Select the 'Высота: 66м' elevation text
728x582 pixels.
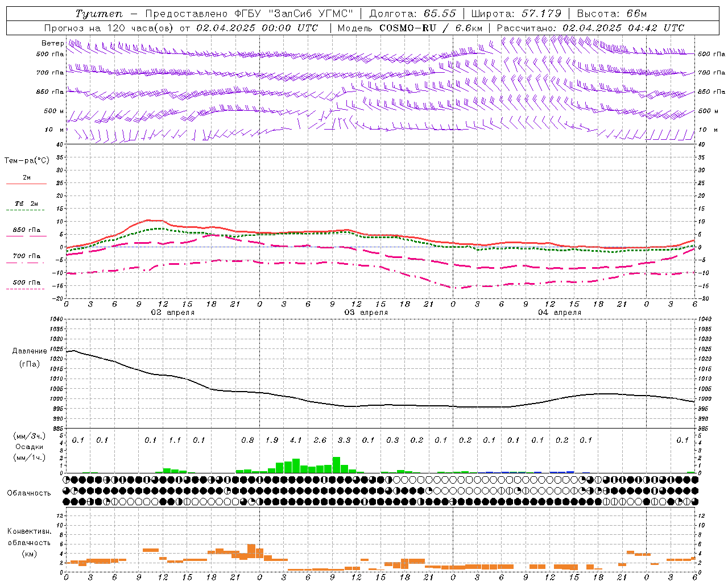[x=612, y=14]
